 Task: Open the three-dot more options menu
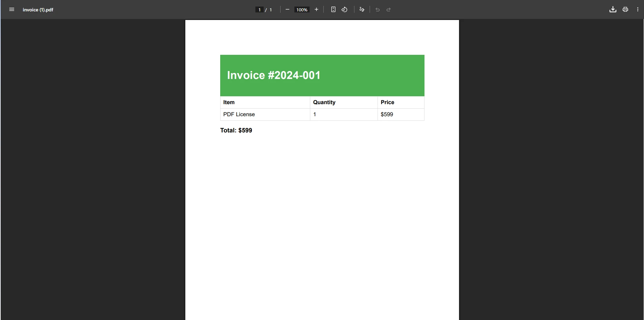[x=637, y=9]
